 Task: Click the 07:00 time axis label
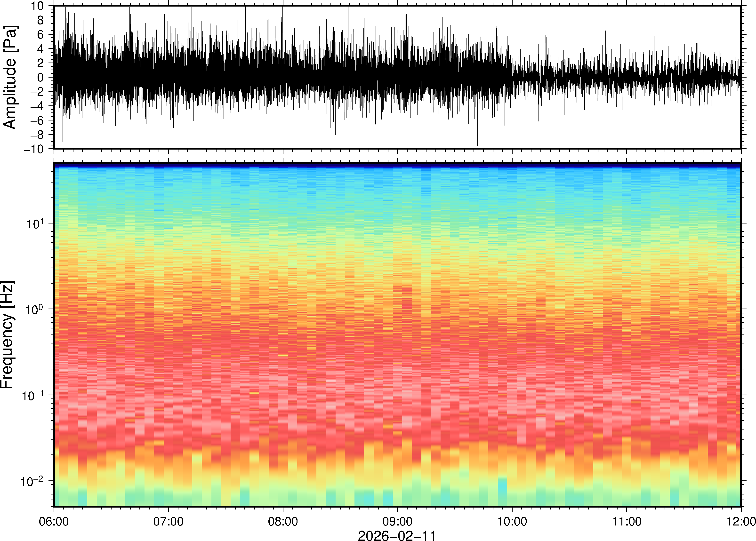tap(168, 521)
